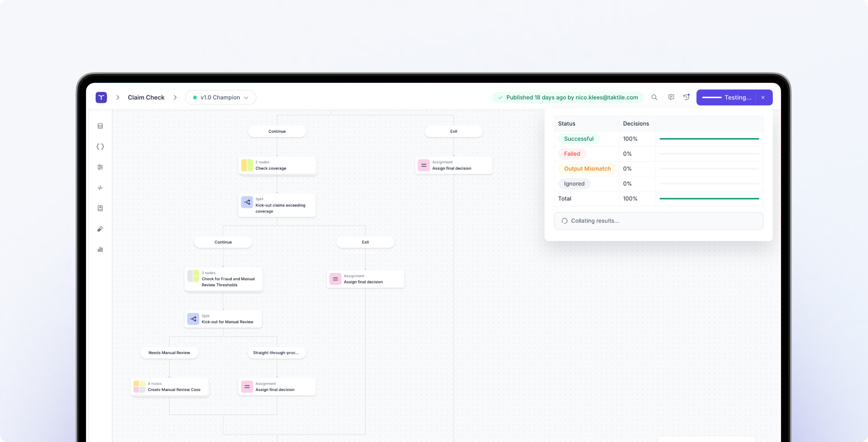Open the v1.0 Champion version dropdown

220,97
